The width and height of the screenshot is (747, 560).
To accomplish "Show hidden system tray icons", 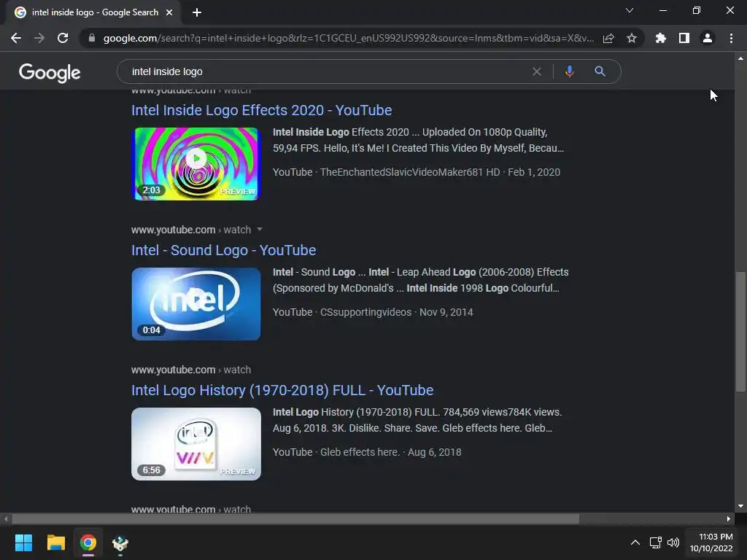I will pyautogui.click(x=635, y=542).
